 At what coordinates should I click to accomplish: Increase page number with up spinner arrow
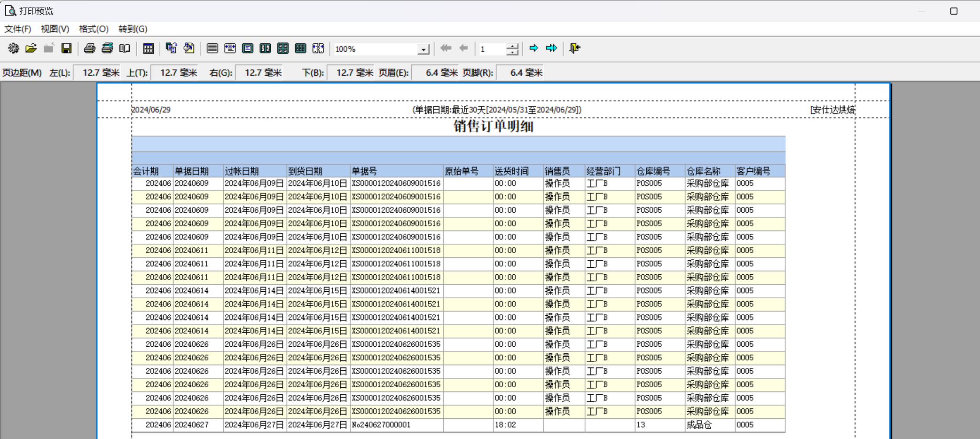click(x=512, y=46)
